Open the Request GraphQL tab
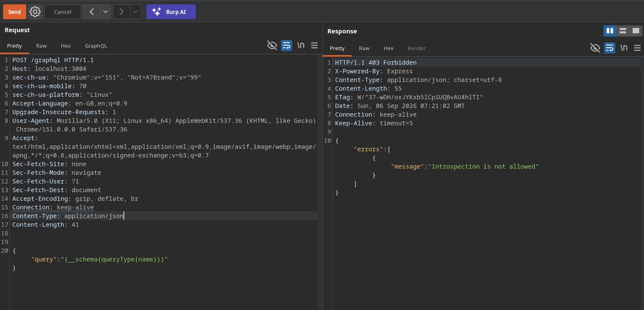 click(x=96, y=46)
